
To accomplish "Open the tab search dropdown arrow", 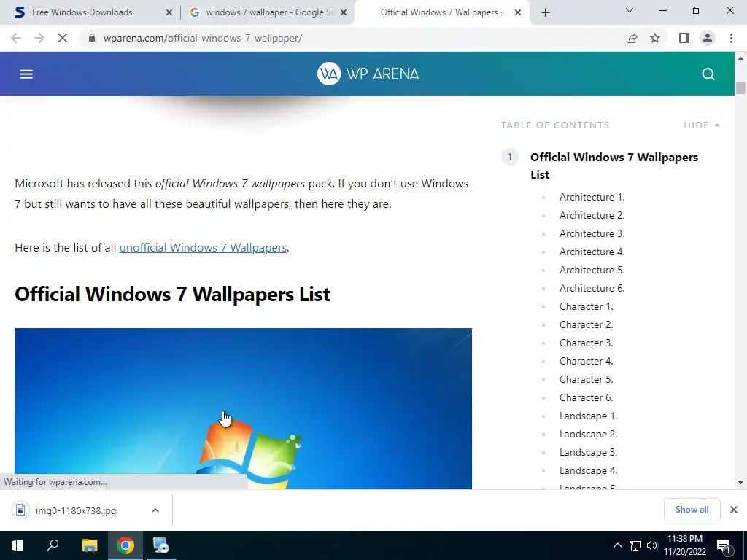I will point(630,10).
